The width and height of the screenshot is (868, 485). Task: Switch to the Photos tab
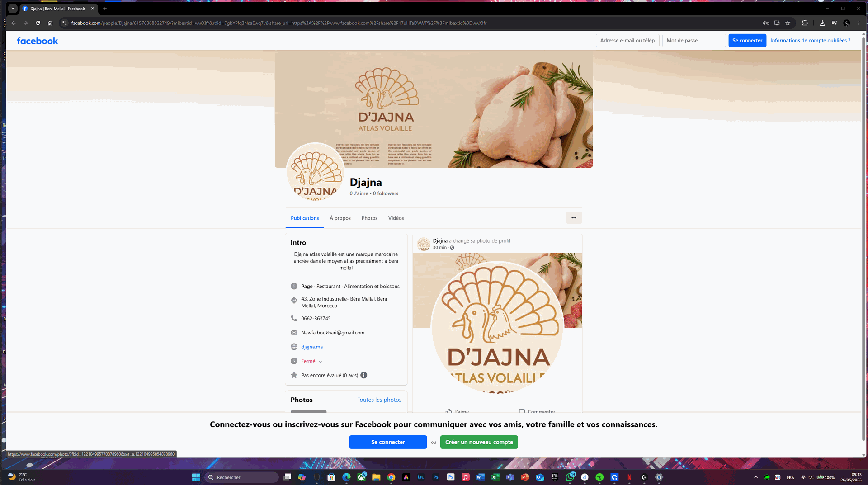tap(369, 218)
